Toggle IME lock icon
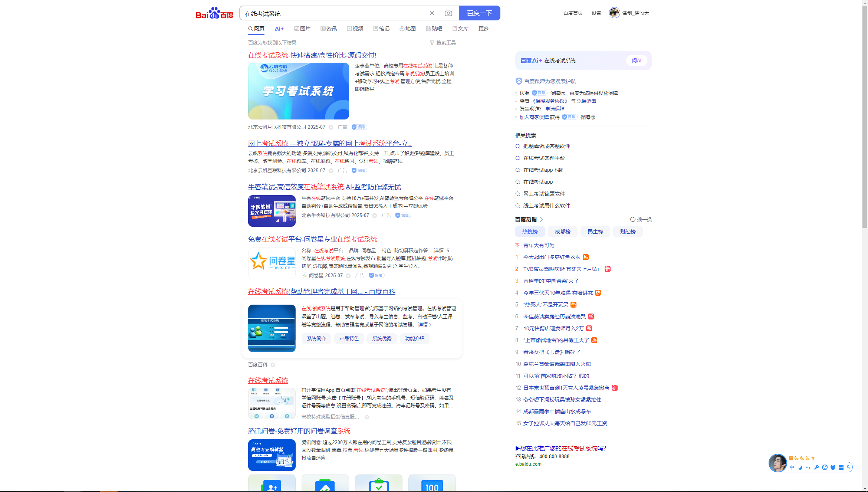 [x=848, y=468]
